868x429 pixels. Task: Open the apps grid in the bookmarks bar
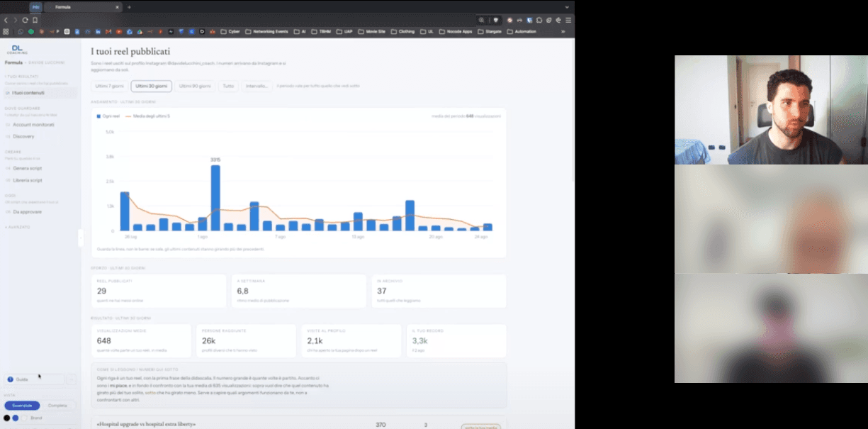[6, 31]
